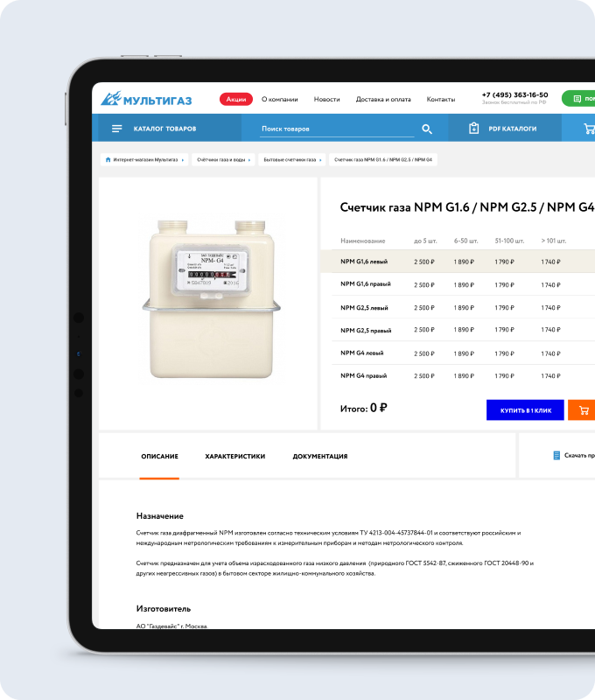Image resolution: width=595 pixels, height=700 pixels.
Task: Click 1 740 ₽ price for NPM G2,5 левый
Action: click(550, 308)
